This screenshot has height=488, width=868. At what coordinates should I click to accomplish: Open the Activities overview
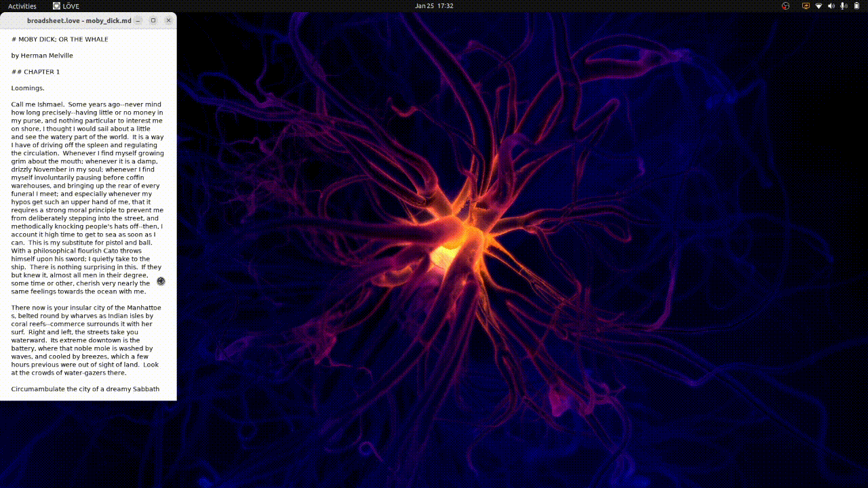pyautogui.click(x=22, y=6)
